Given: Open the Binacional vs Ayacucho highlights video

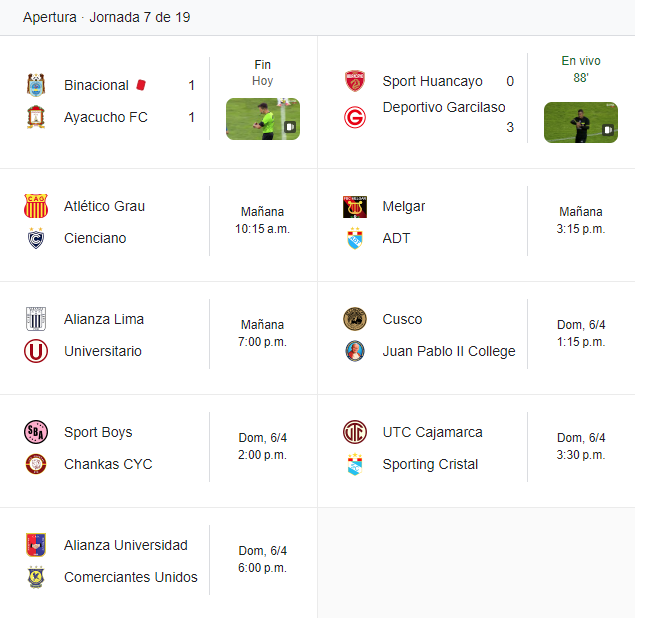Looking at the screenshot, I should click(x=263, y=119).
